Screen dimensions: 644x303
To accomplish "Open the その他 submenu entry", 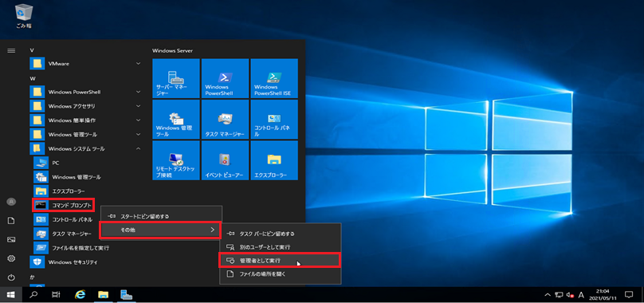I will (160, 230).
